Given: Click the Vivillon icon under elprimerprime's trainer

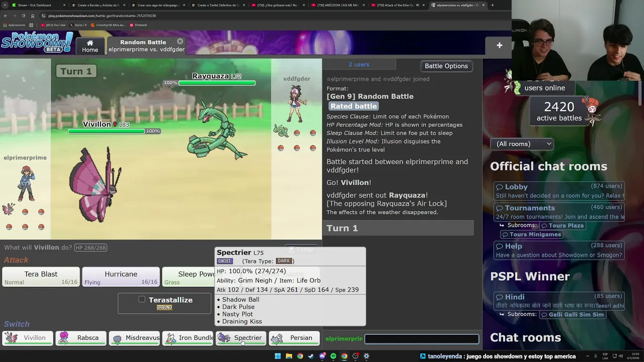Looking at the screenshot, I should (x=9, y=210).
